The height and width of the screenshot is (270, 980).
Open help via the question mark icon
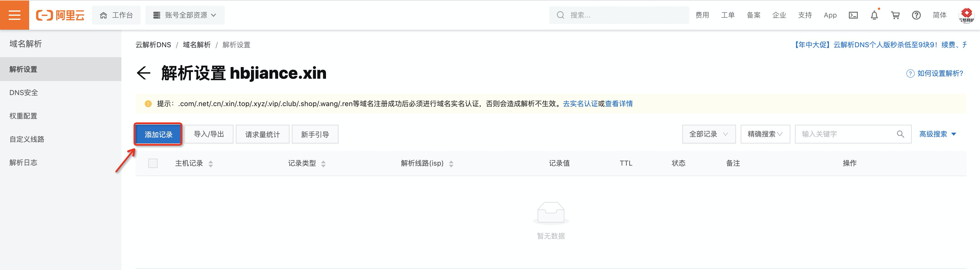coord(916,15)
